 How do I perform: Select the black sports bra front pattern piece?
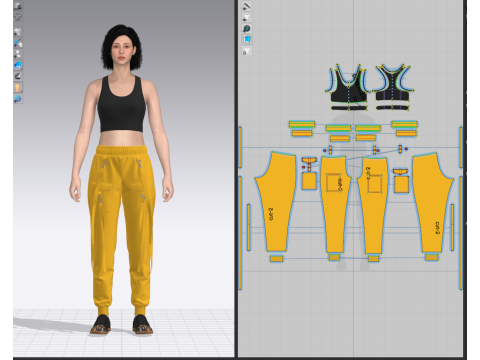[x=349, y=89]
